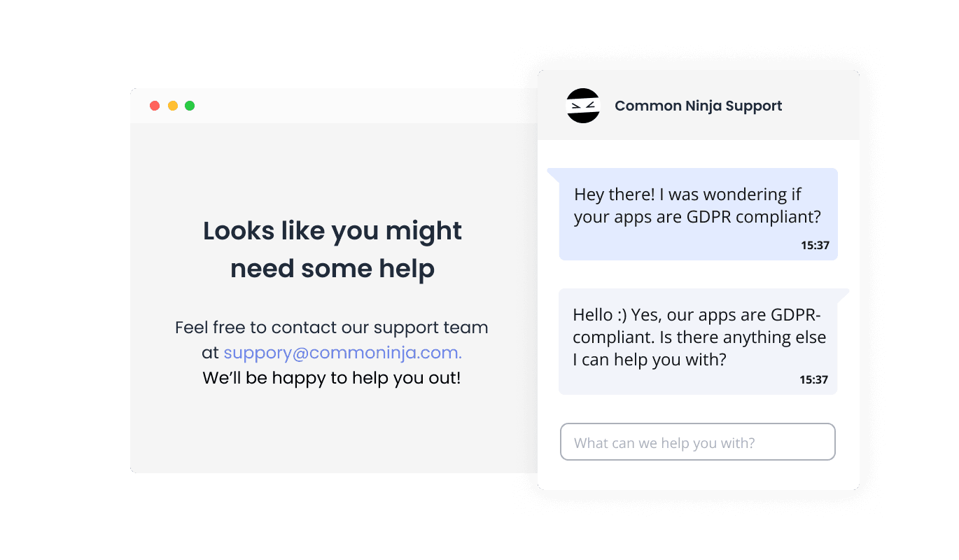Screen dimensions: 959x560
Task: Click the 'Common Ninja Support' chat title
Action: 698,106
